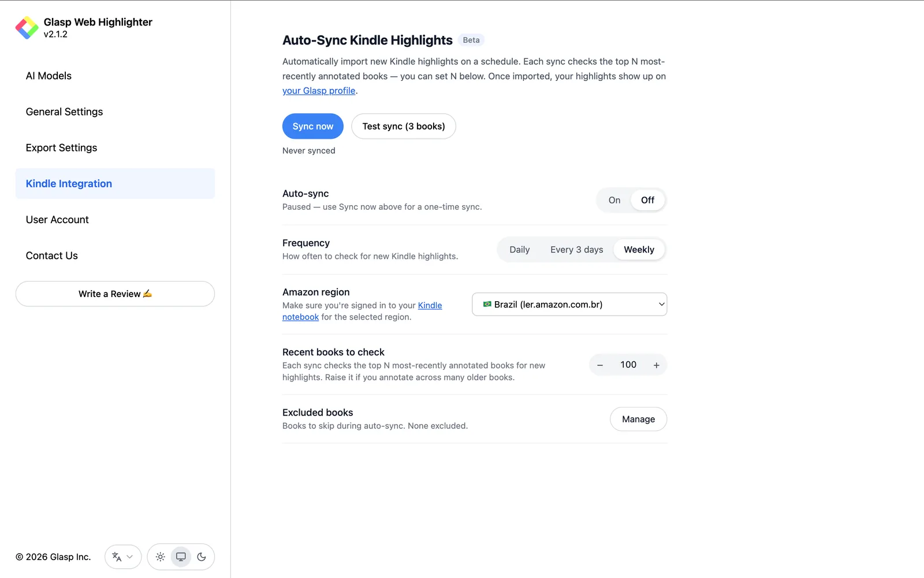The height and width of the screenshot is (578, 924).
Task: Click the 'Frequency' setting label
Action: tap(306, 243)
